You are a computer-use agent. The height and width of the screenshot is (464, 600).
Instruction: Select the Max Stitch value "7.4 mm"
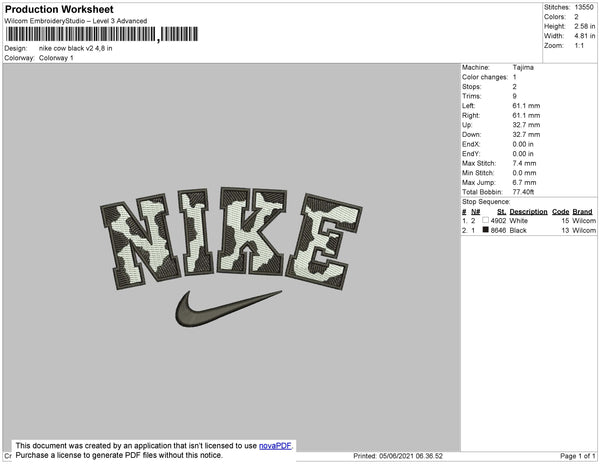coord(524,163)
